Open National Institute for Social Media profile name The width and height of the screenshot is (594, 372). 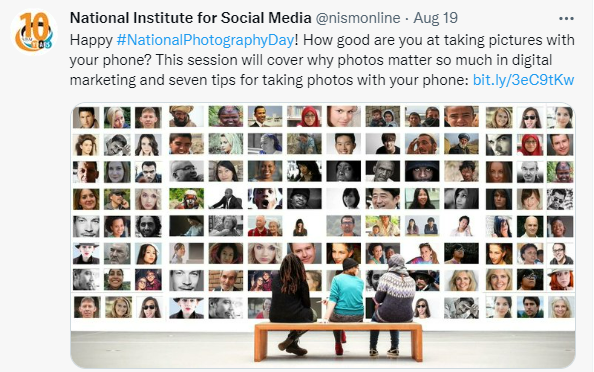[191, 18]
